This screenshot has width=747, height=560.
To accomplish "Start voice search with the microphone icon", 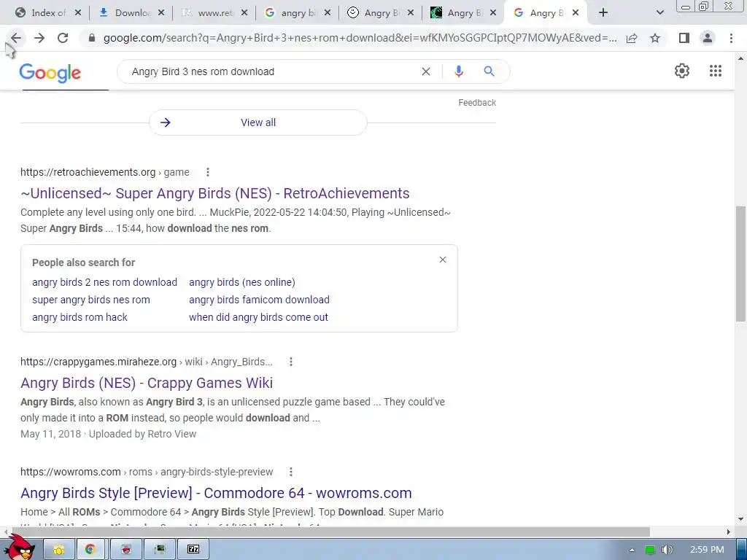I will pyautogui.click(x=458, y=71).
